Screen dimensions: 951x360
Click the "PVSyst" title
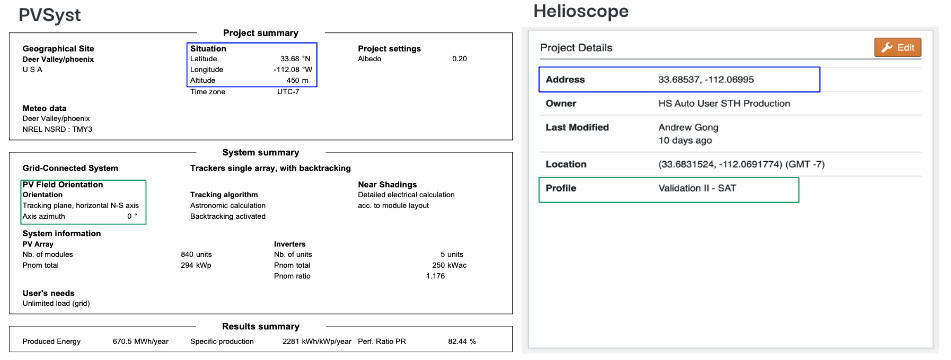click(x=50, y=14)
